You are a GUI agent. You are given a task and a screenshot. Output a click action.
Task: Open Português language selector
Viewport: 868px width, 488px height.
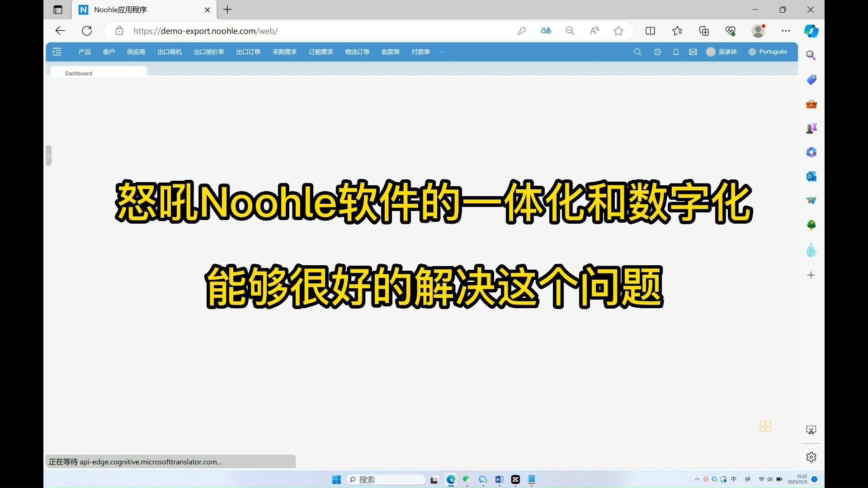[x=768, y=52]
